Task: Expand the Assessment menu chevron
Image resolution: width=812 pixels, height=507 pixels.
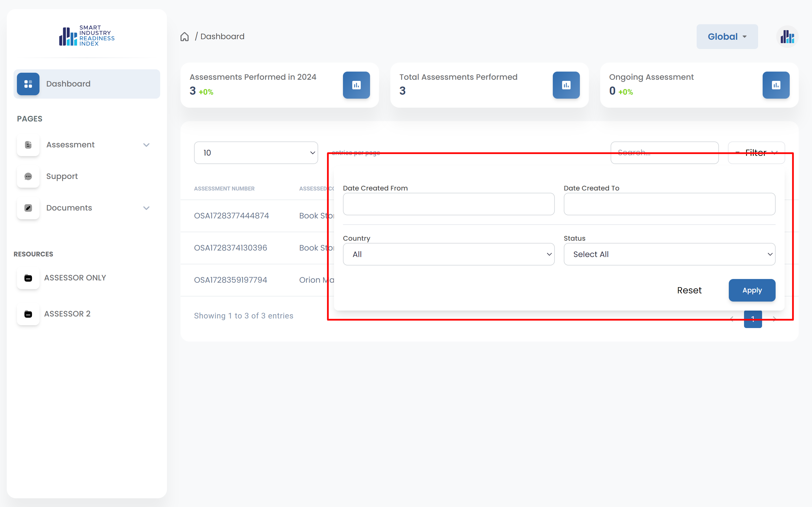Action: pos(146,145)
